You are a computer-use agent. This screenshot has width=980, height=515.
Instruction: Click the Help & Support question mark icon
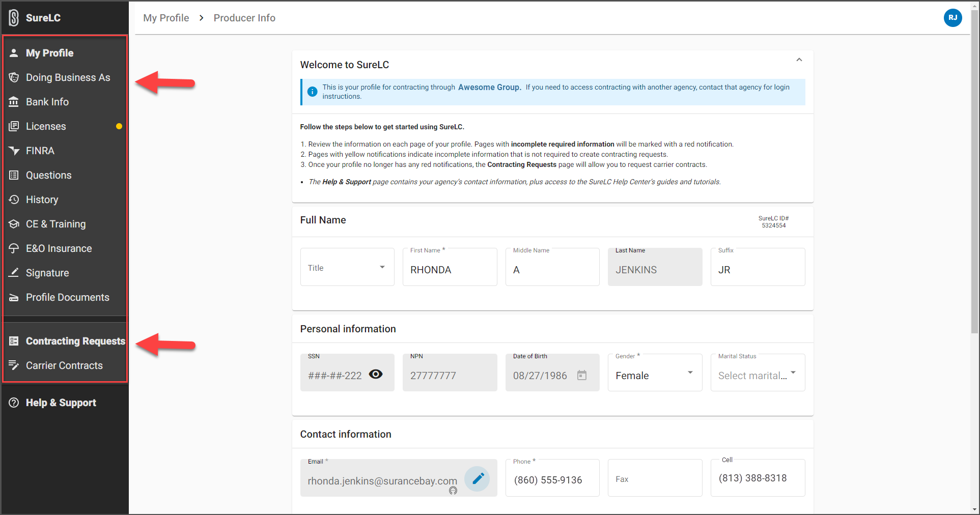pos(14,403)
